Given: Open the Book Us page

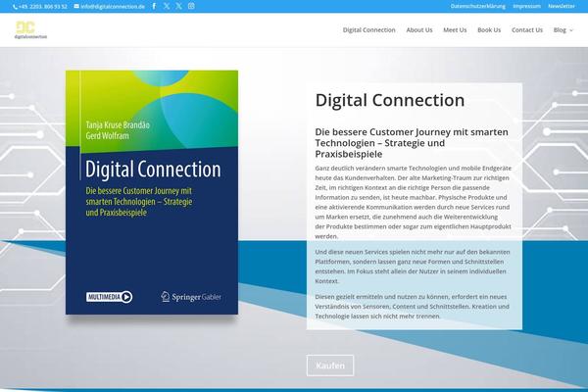Looking at the screenshot, I should point(489,30).
